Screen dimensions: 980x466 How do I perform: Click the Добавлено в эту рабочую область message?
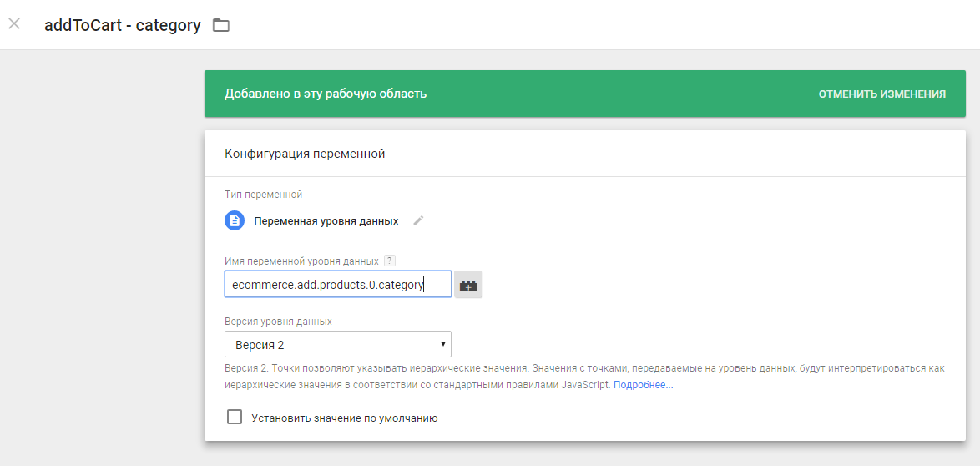pos(326,94)
